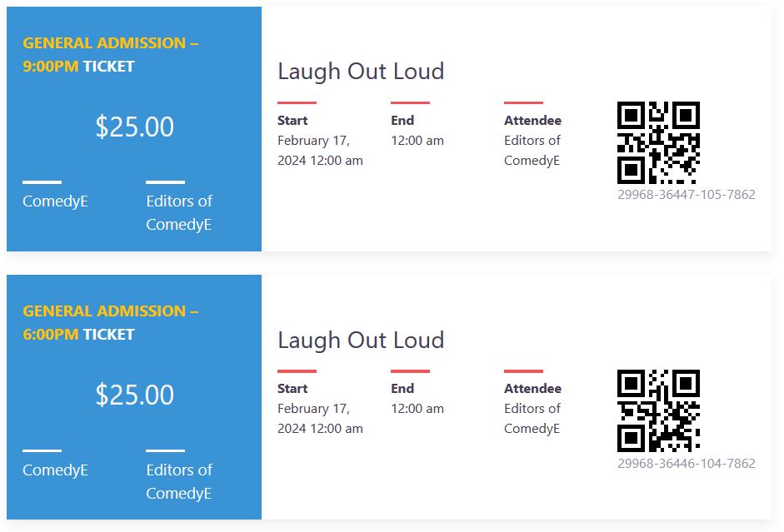This screenshot has width=784, height=532.
Task: Click the ComedyE organizer name on the 6:00PM ticket
Action: tap(55, 470)
